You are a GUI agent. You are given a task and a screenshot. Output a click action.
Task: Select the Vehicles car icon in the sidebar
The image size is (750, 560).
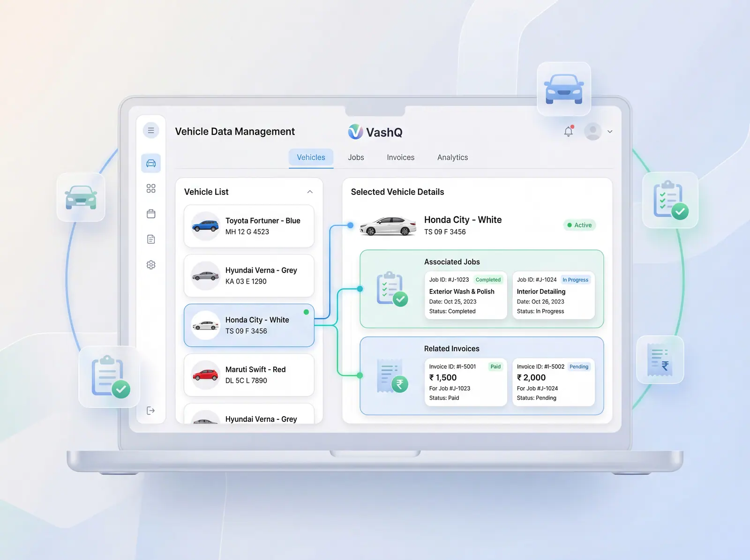coord(150,163)
